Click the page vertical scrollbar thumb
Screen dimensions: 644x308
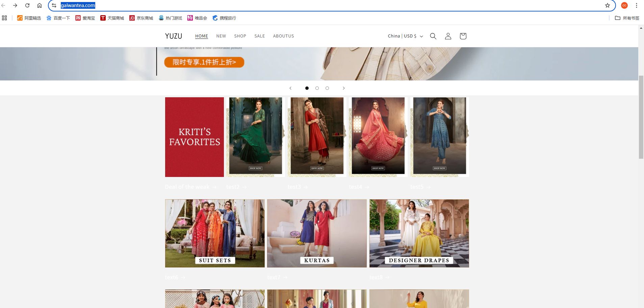point(641,117)
